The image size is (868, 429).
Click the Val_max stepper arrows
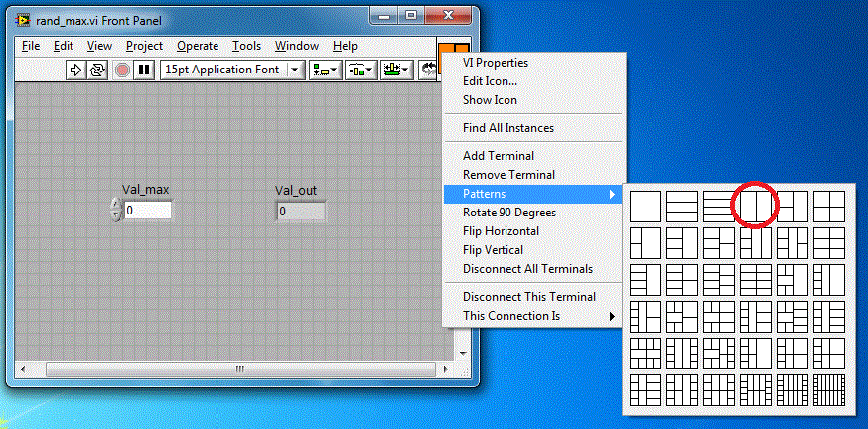coord(116,211)
